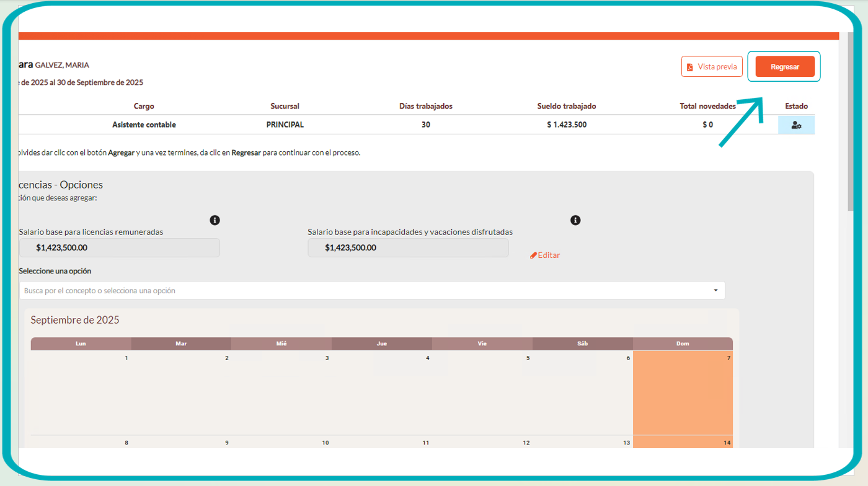Click the pencil Editar link
Image resolution: width=868 pixels, height=486 pixels.
click(x=545, y=255)
